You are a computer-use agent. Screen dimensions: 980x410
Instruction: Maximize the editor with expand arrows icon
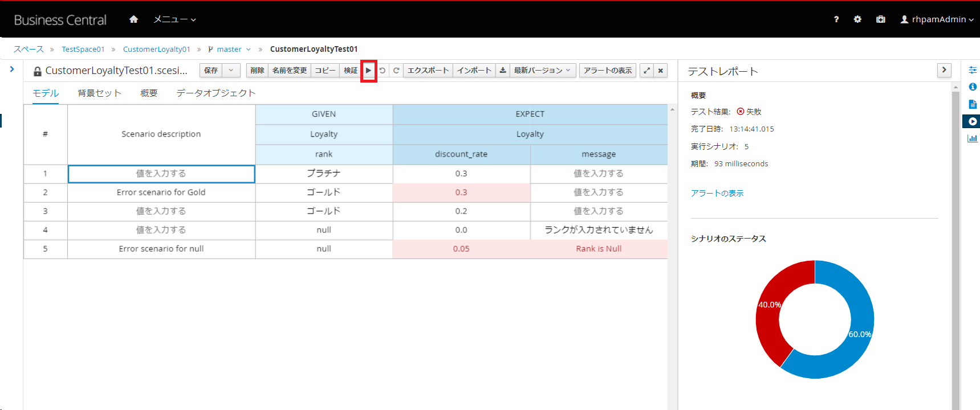[646, 71]
